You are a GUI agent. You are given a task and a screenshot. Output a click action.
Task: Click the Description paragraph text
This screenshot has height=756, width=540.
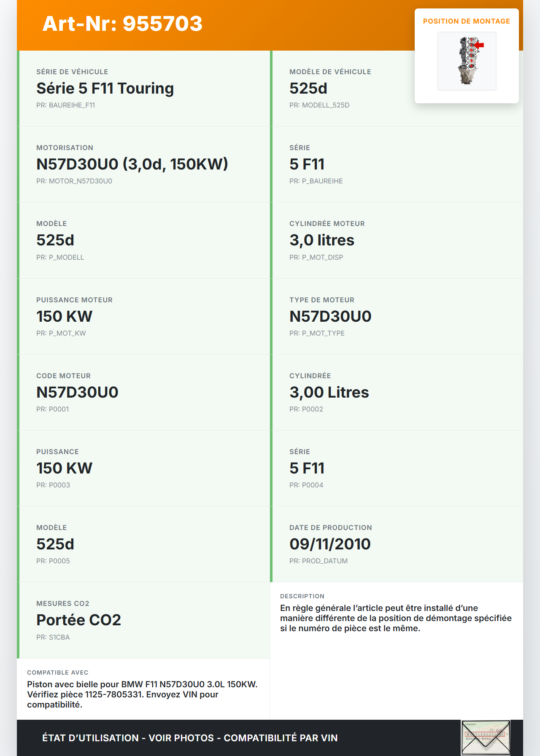click(x=395, y=618)
